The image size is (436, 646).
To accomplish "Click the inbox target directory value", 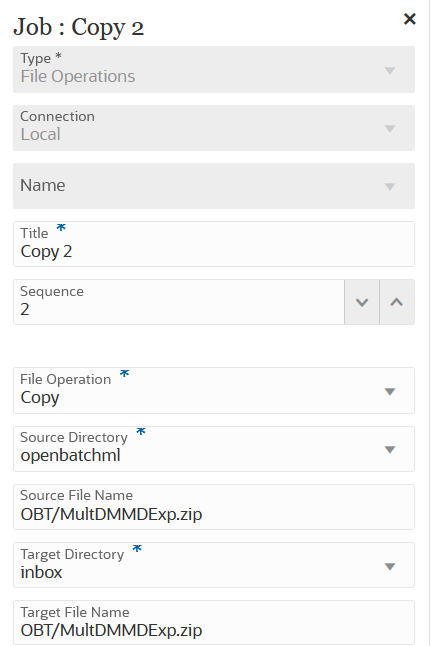I will pyautogui.click(x=41, y=573).
